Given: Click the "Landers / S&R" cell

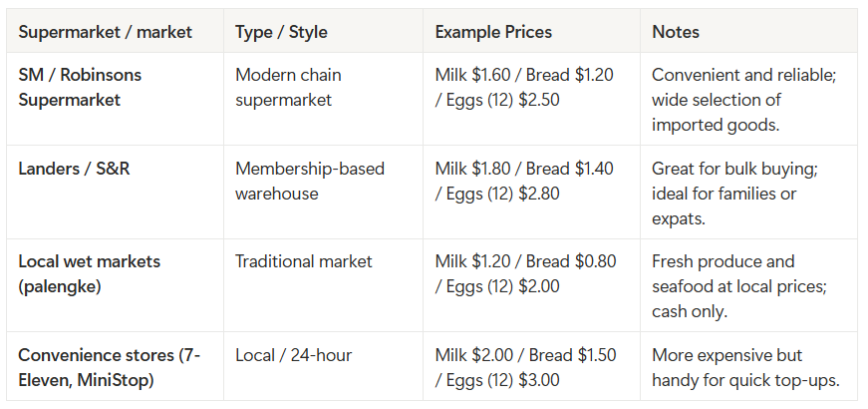Looking at the screenshot, I should point(74,169).
